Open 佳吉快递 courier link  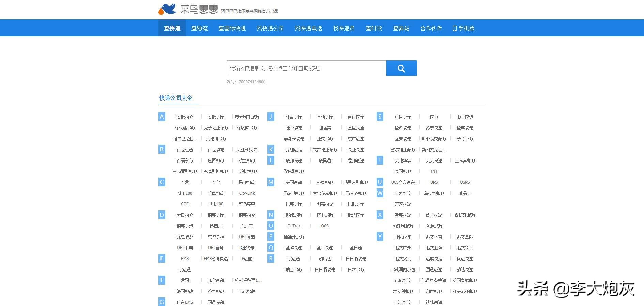coord(294,117)
